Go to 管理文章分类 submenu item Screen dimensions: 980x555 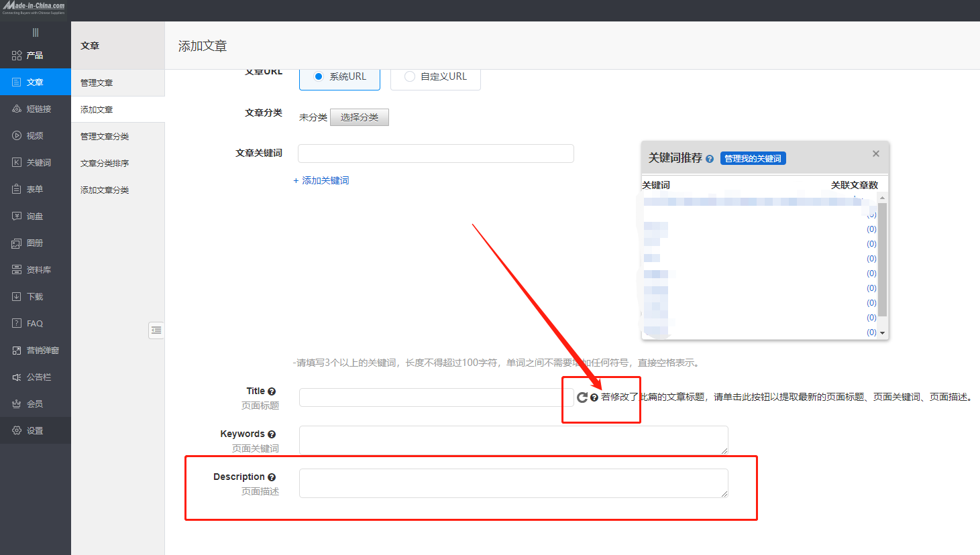(105, 136)
